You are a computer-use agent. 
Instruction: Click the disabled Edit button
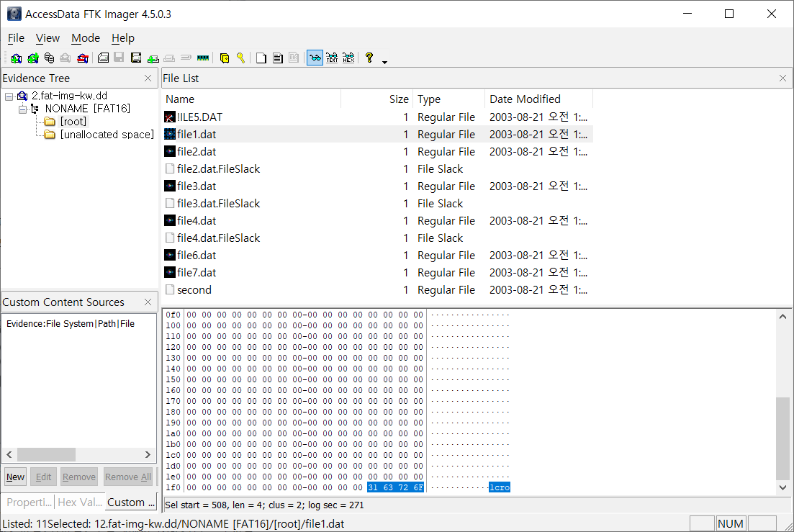[x=43, y=477]
